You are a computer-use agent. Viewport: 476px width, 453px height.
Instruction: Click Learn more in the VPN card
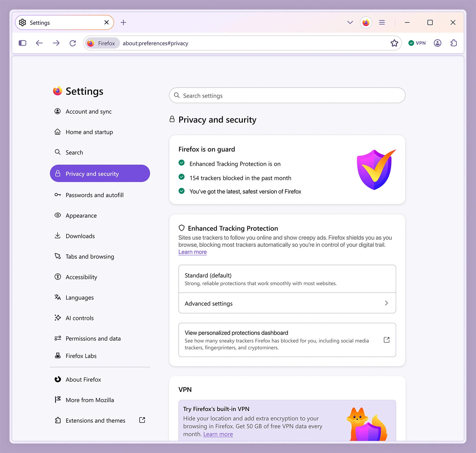pos(218,434)
